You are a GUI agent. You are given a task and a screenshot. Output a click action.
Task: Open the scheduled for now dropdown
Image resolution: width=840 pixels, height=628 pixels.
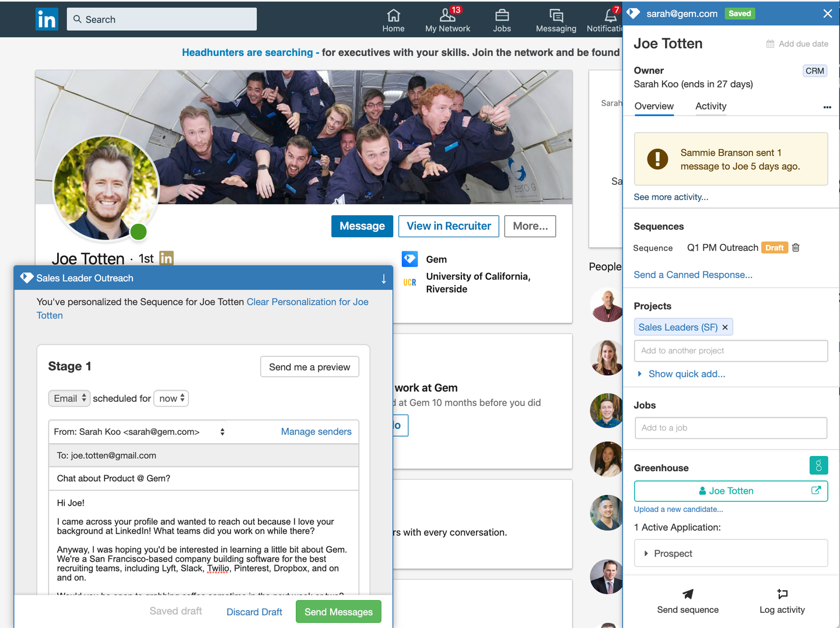tap(171, 398)
